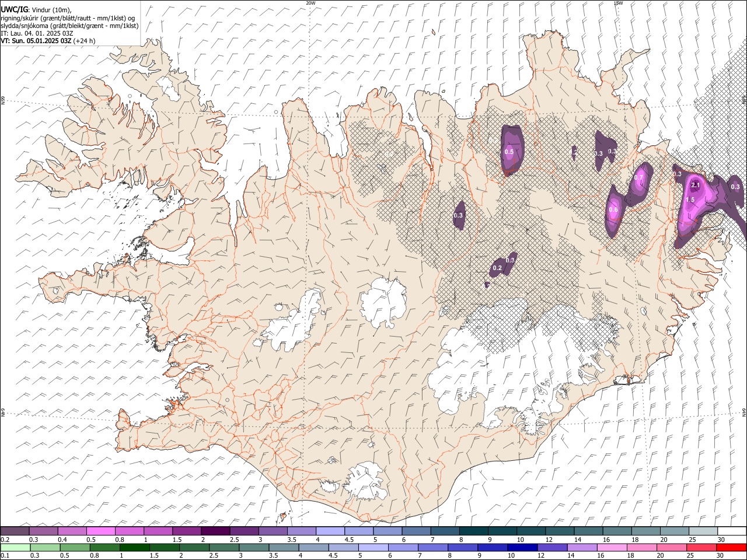The height and width of the screenshot is (560, 747).
Task: Click the 1.5 precipitation value on the map
Action: (x=690, y=199)
